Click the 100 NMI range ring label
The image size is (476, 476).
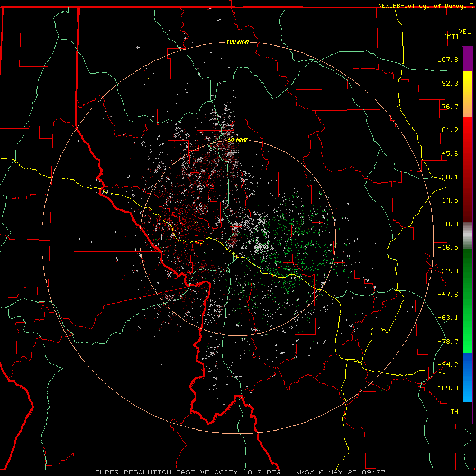tap(237, 42)
